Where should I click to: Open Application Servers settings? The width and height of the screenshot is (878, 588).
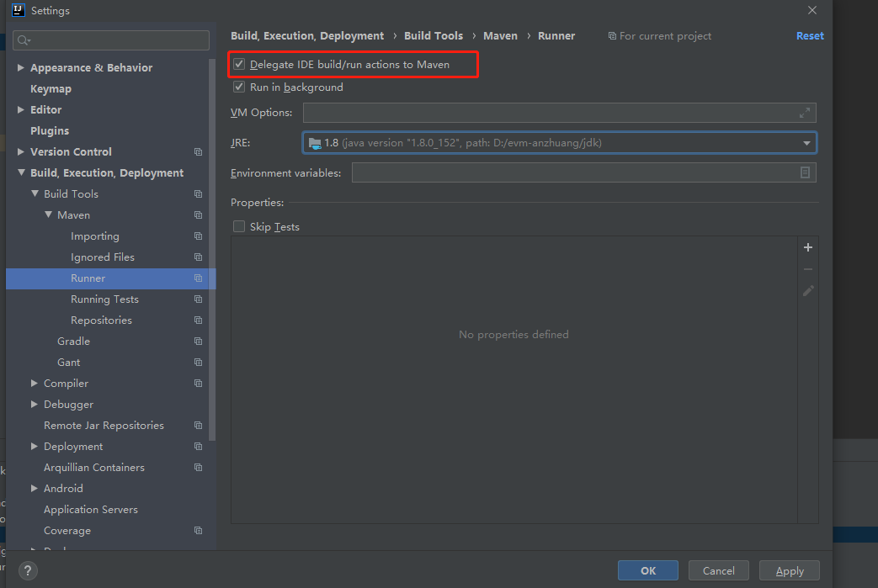tap(91, 510)
